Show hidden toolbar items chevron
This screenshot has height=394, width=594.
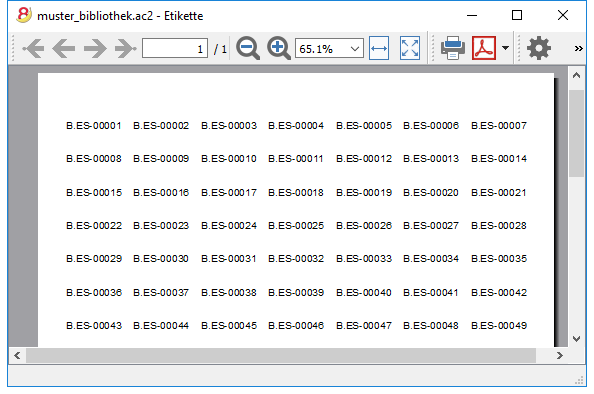(578, 48)
